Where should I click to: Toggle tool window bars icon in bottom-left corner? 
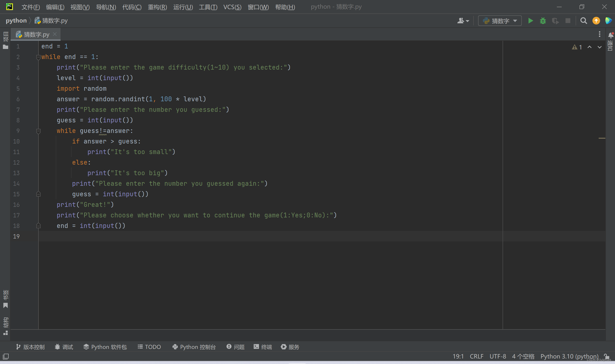pos(6,356)
